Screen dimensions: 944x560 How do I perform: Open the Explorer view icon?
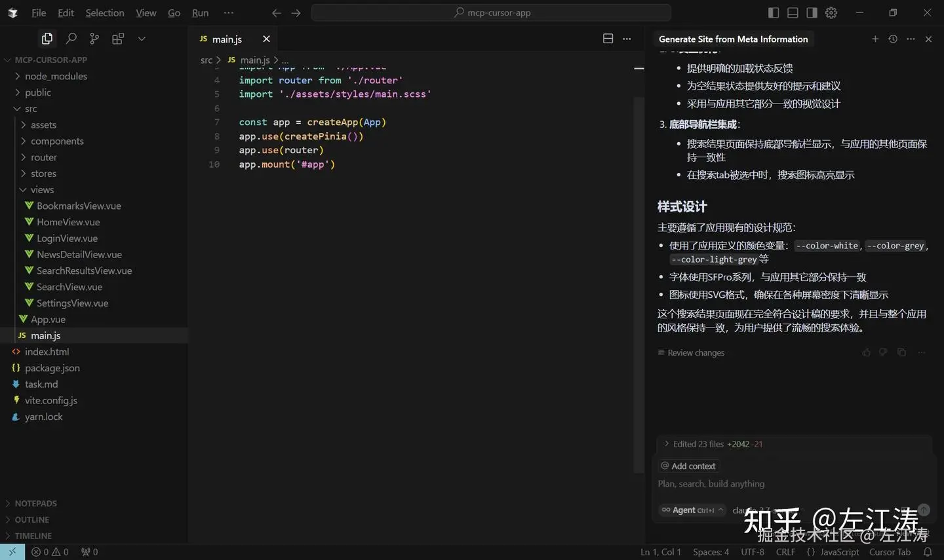[47, 39]
